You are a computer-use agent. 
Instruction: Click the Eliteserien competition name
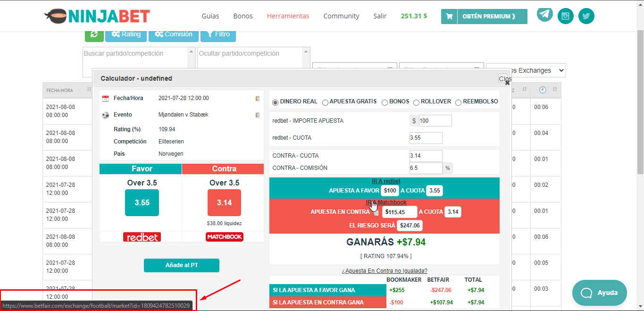(x=171, y=141)
